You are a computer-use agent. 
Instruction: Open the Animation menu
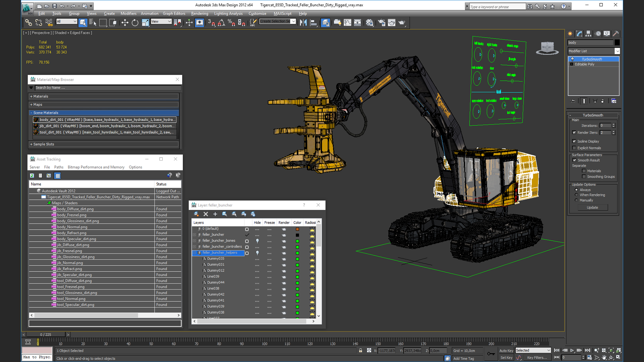pyautogui.click(x=150, y=13)
